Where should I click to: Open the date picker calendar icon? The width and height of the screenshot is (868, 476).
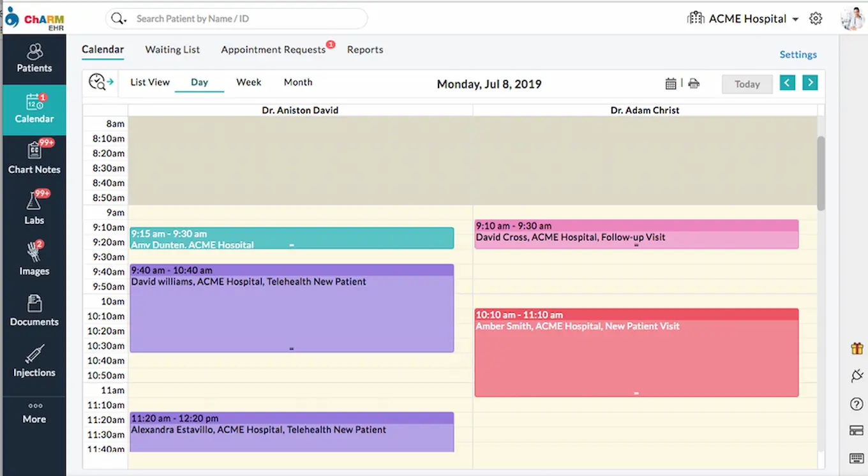tap(671, 84)
